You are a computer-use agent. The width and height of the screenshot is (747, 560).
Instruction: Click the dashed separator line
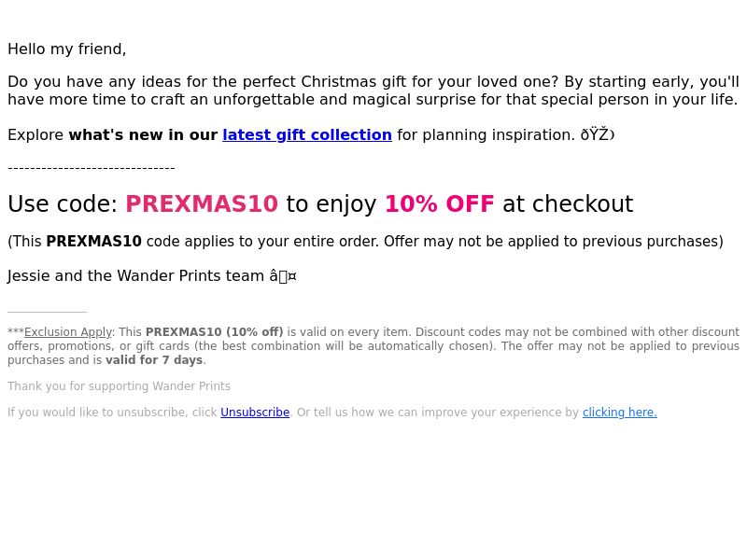tap(92, 168)
